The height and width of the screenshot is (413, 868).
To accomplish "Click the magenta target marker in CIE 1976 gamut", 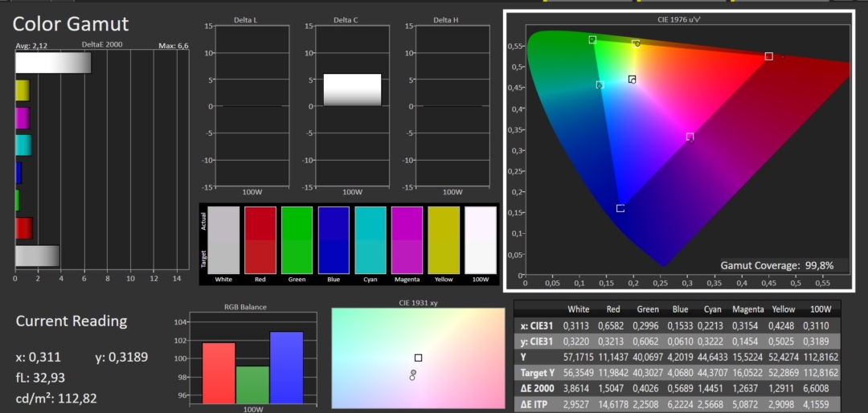I will click(690, 137).
